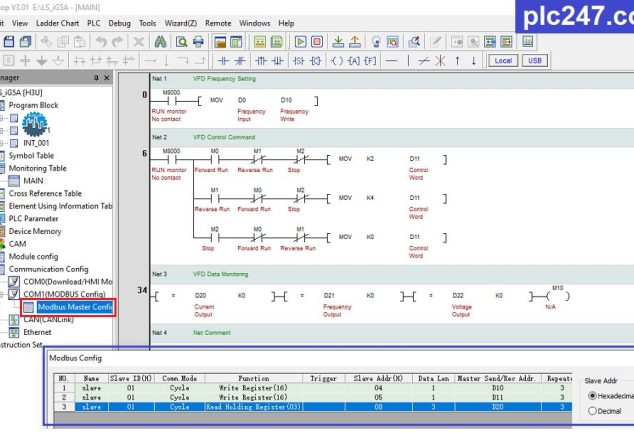This screenshot has height=433, width=634.
Task: Select the CAM tree item
Action: pos(17,244)
